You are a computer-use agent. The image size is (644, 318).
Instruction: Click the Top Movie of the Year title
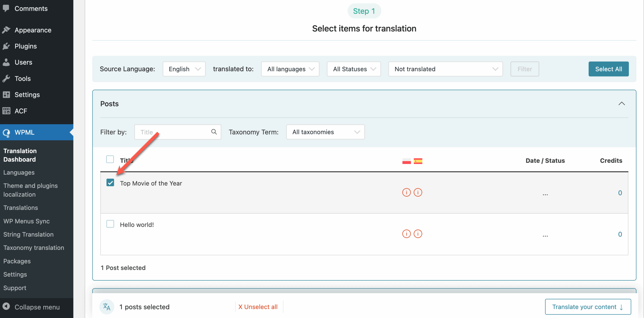click(151, 183)
